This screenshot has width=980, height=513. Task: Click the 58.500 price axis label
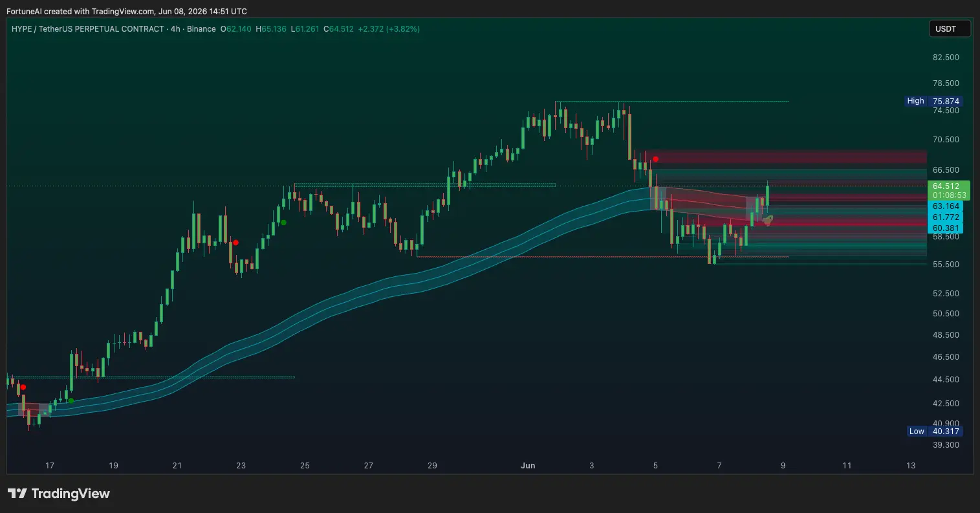(946, 237)
